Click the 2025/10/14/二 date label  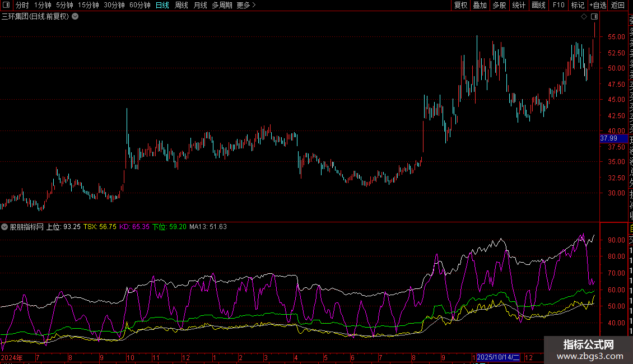click(498, 357)
